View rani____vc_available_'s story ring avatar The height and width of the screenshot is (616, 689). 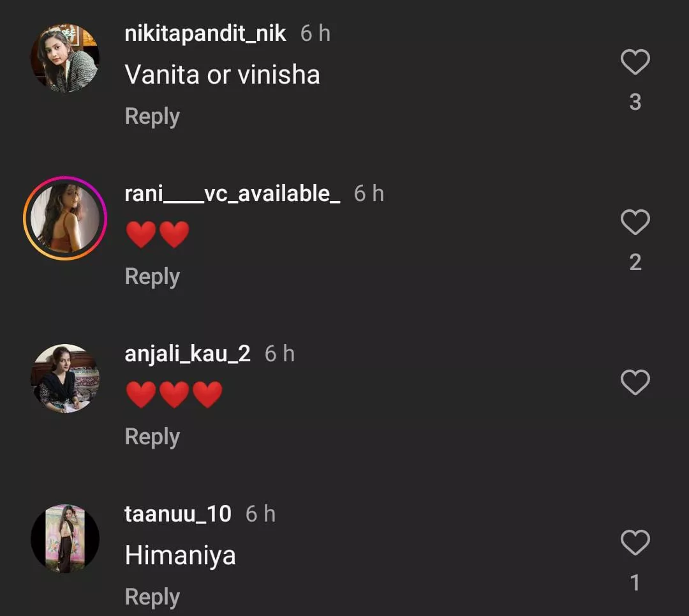[64, 218]
